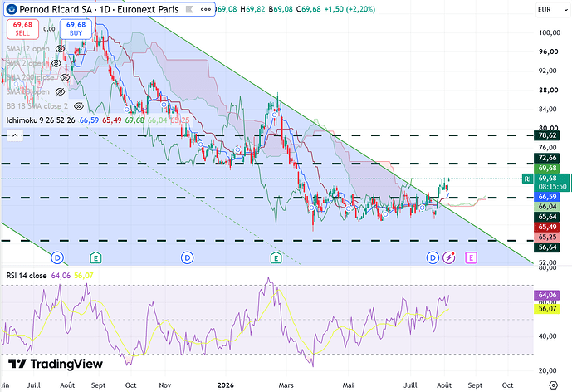The width and height of the screenshot is (572, 392).
Task: Open the three-dots more menu beside the symbol title
Action: point(206,9)
